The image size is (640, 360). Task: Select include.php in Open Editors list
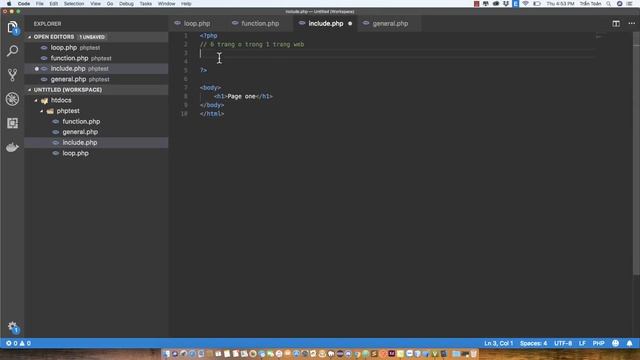(x=96, y=69)
